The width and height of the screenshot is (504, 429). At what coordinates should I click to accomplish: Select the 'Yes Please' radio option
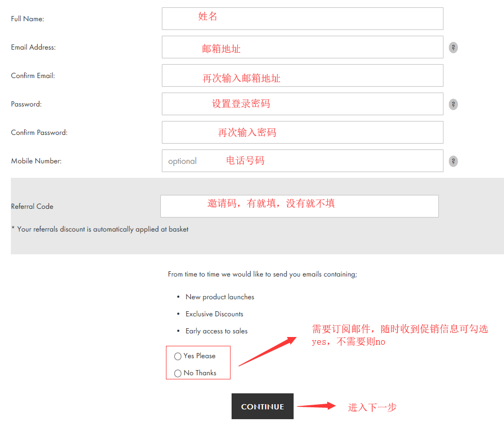click(178, 356)
